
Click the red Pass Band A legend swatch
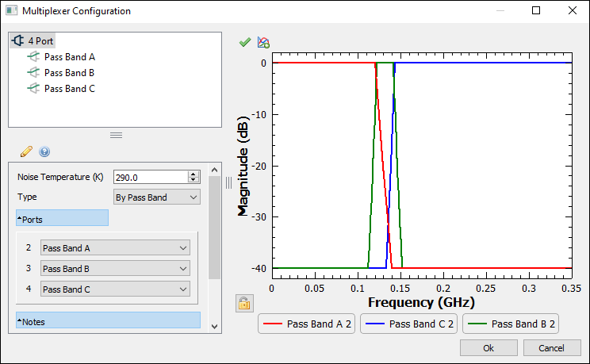click(273, 324)
